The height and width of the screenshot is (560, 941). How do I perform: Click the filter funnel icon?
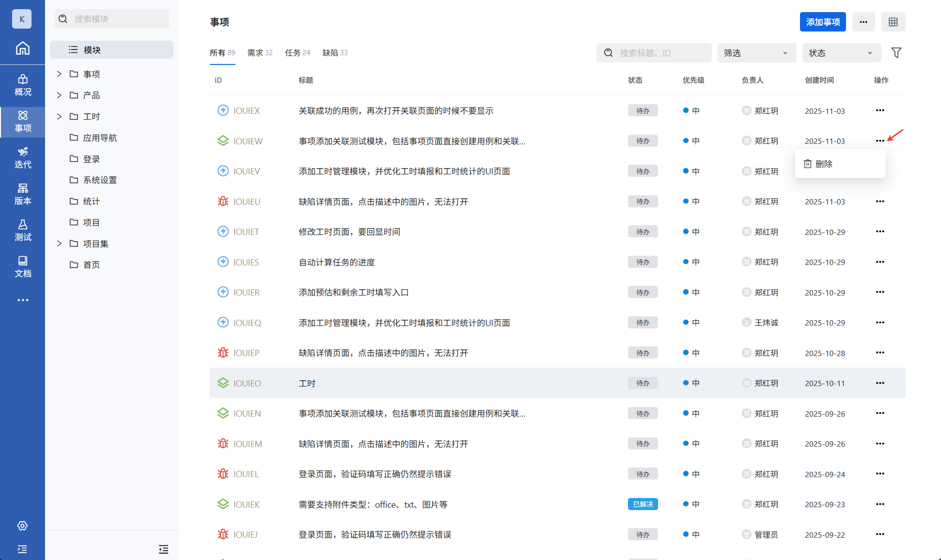pos(896,53)
